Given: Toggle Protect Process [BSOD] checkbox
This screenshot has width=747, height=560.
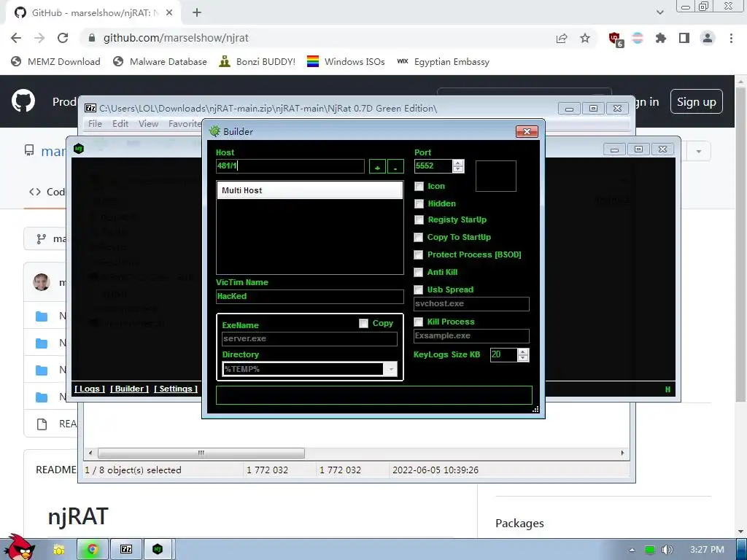Looking at the screenshot, I should 418,254.
